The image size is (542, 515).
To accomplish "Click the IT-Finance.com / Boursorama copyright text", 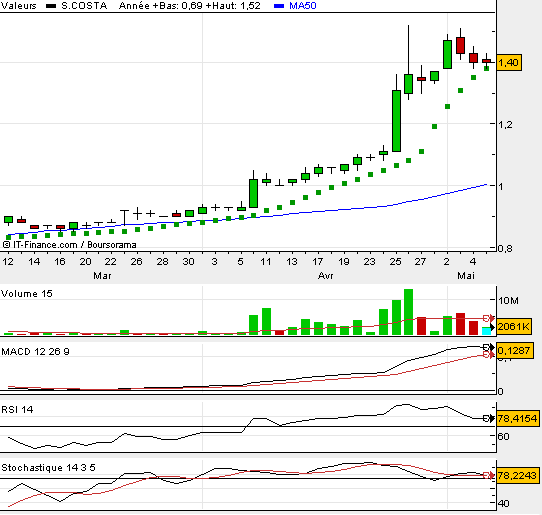I will point(69,245).
